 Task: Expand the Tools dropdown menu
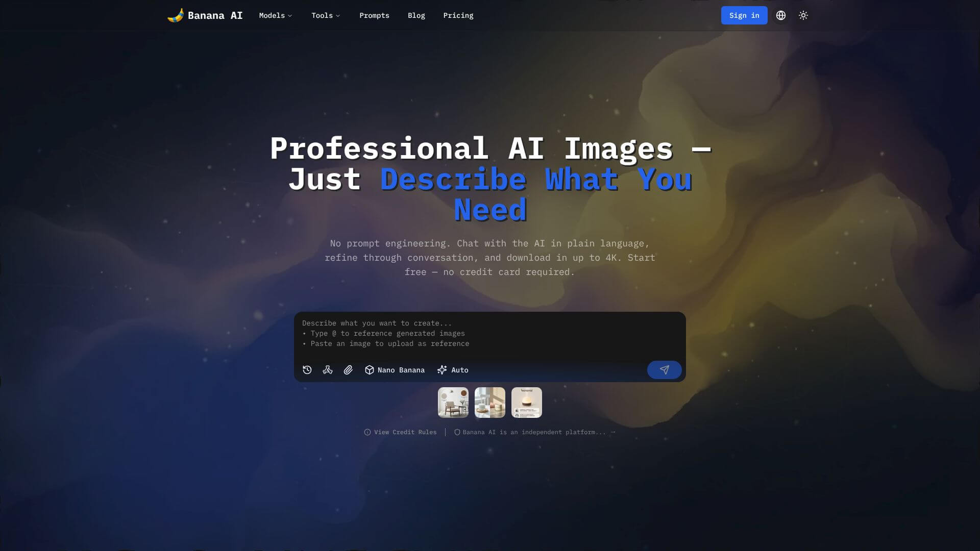point(326,15)
